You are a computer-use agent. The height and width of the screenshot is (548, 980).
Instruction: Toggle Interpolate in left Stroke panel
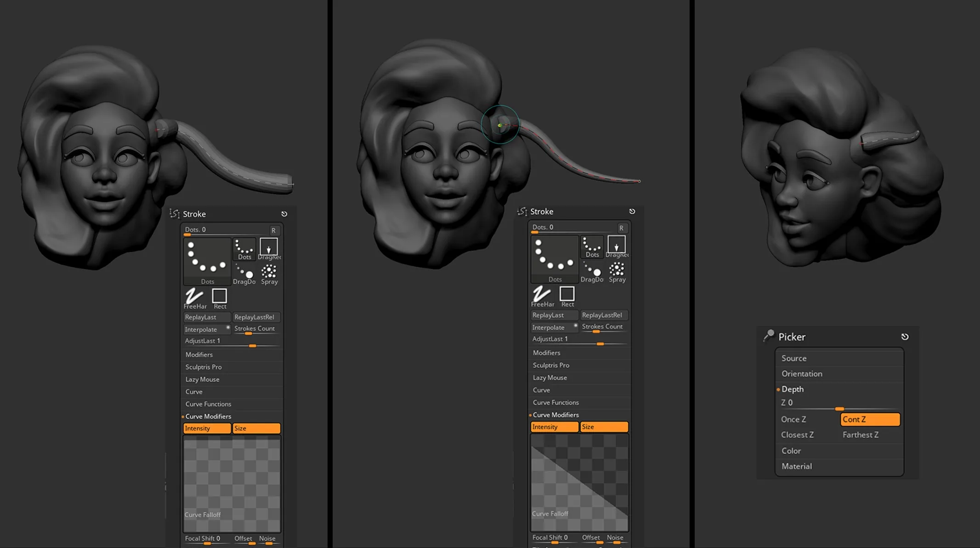tap(207, 329)
